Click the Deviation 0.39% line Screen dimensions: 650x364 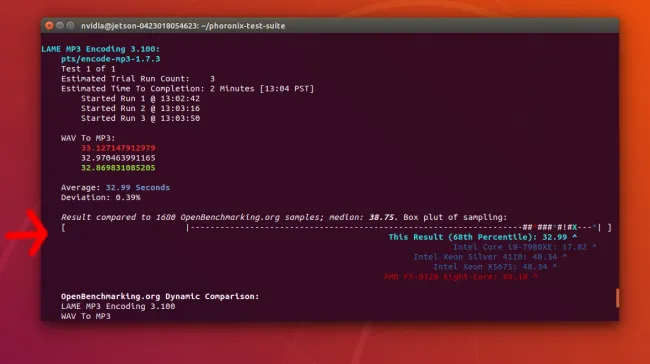pyautogui.click(x=101, y=197)
